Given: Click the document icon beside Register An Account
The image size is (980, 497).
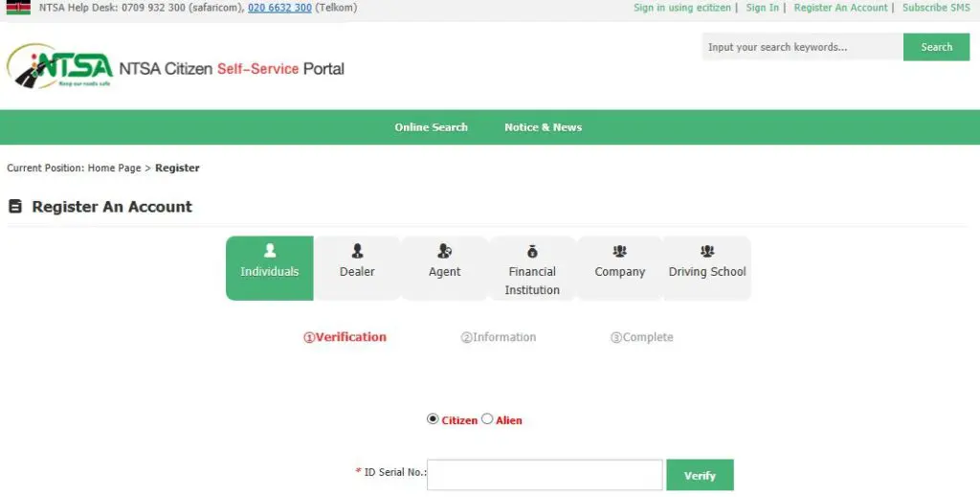Looking at the screenshot, I should tap(15, 206).
